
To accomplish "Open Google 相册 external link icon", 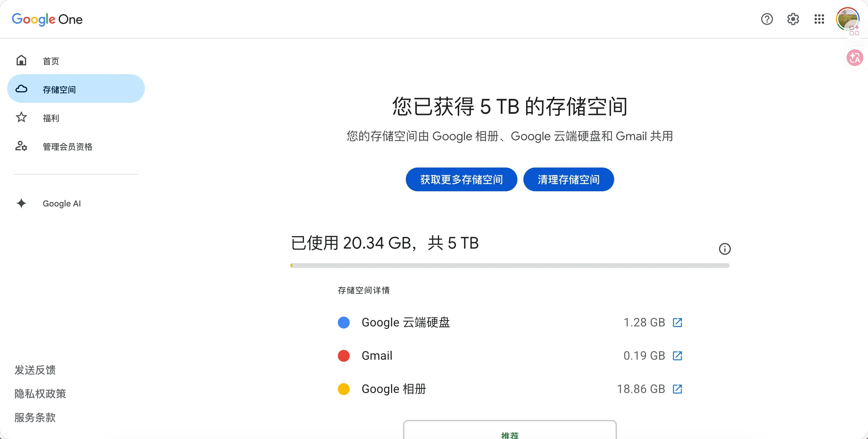I will tap(677, 389).
